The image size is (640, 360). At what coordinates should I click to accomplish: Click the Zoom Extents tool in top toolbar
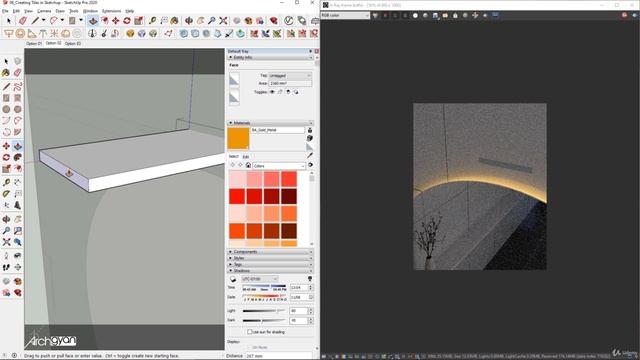[223, 20]
